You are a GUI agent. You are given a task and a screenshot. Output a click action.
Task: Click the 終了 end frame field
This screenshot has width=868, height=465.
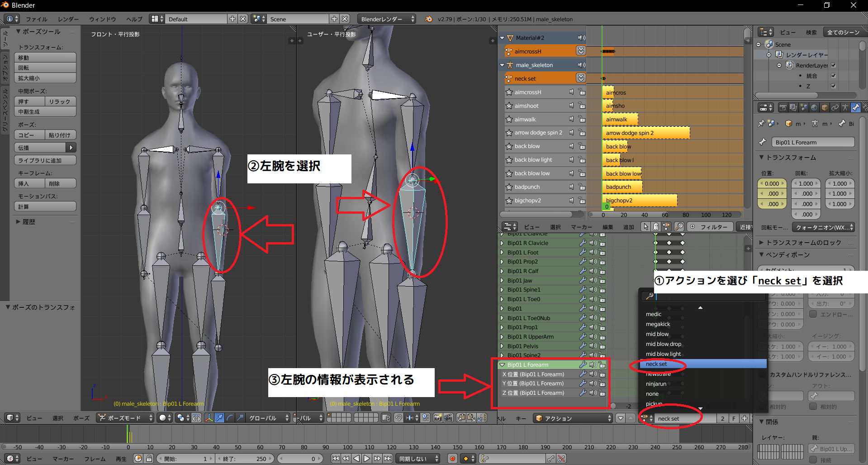pyautogui.click(x=245, y=459)
